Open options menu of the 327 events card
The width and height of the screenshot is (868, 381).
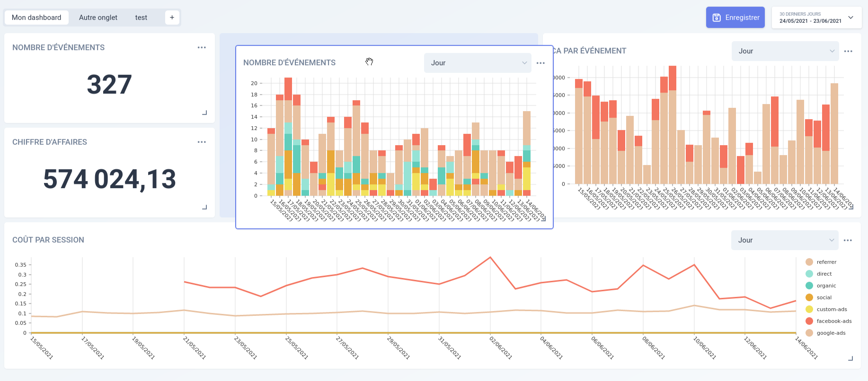pyautogui.click(x=202, y=47)
